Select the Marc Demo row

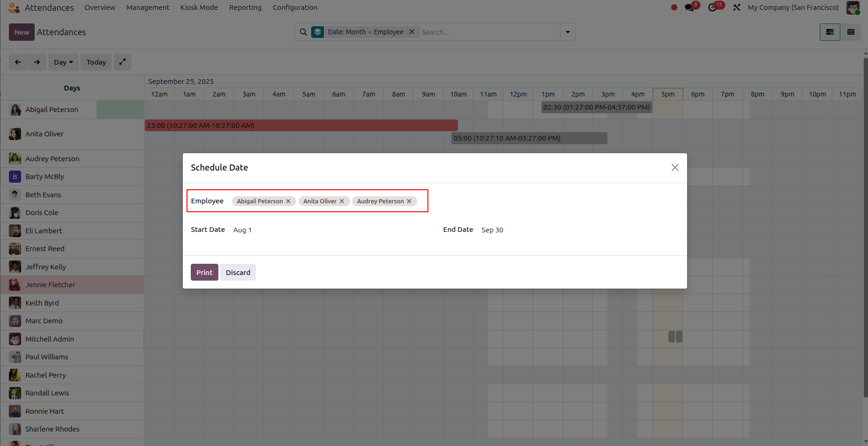coord(72,321)
